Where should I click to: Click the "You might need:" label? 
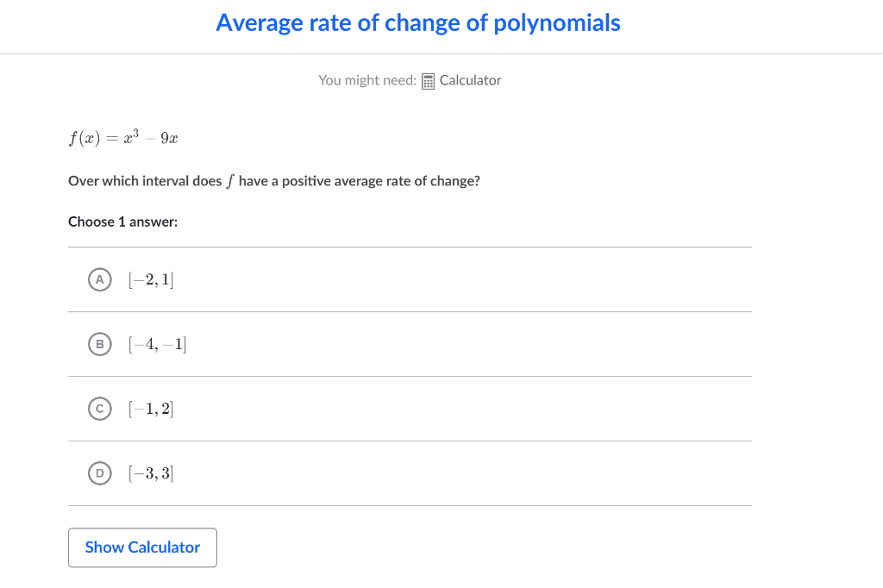click(367, 80)
